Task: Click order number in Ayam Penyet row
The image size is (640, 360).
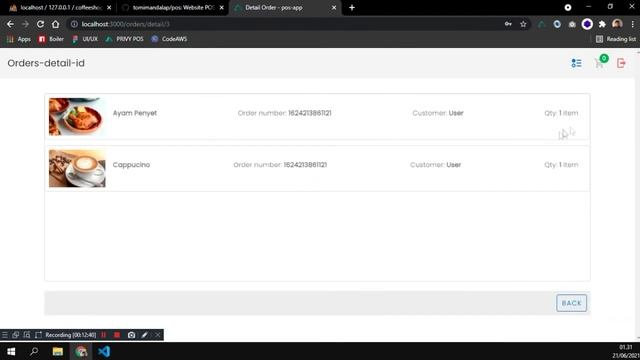Action: [x=284, y=113]
